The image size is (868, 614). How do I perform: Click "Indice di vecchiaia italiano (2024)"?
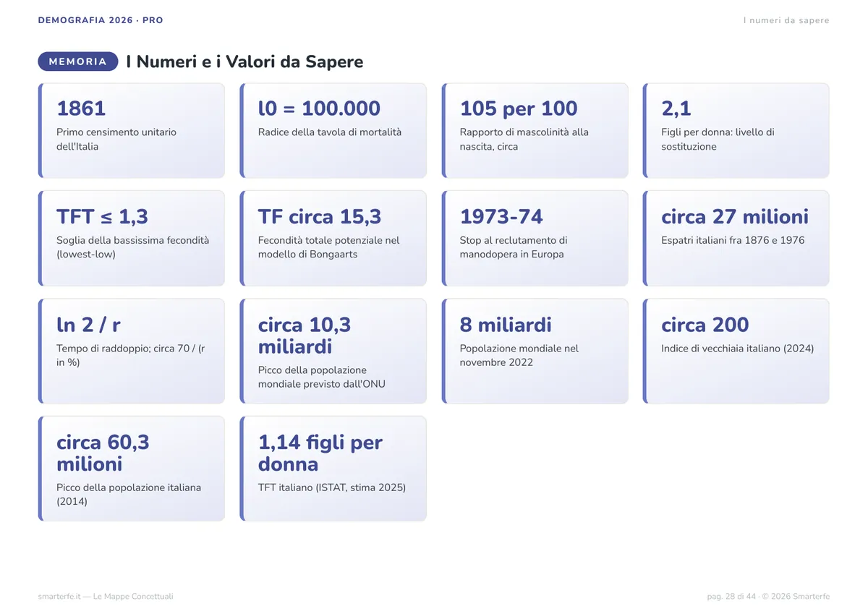pyautogui.click(x=738, y=349)
